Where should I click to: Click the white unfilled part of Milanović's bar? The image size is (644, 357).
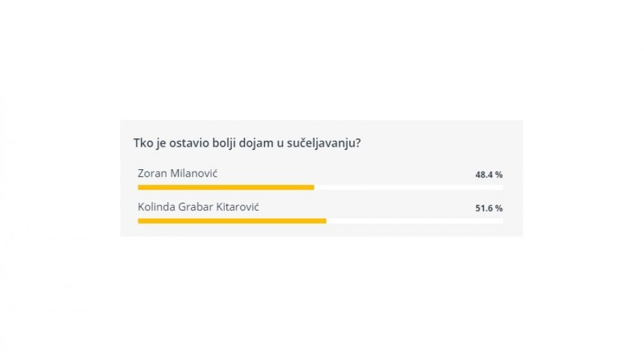click(x=408, y=188)
